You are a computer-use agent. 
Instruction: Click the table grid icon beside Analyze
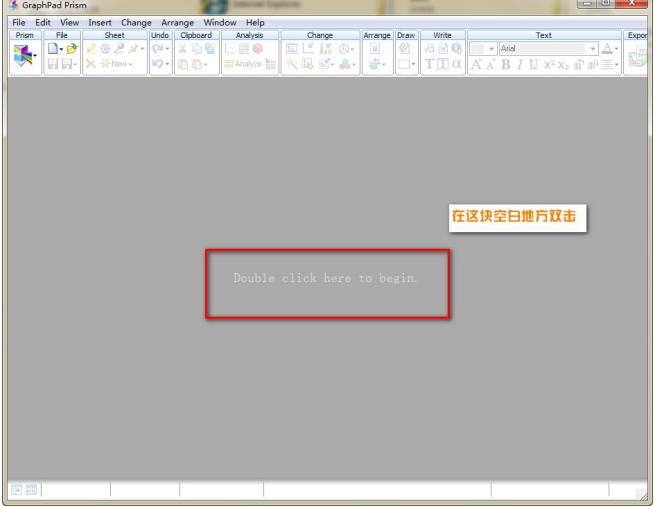(270, 64)
